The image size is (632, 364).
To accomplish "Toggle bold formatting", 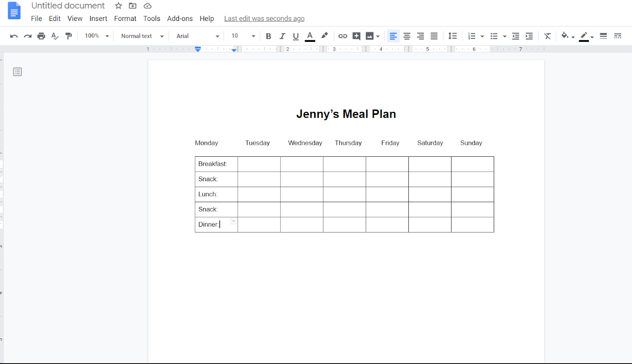I will 269,36.
